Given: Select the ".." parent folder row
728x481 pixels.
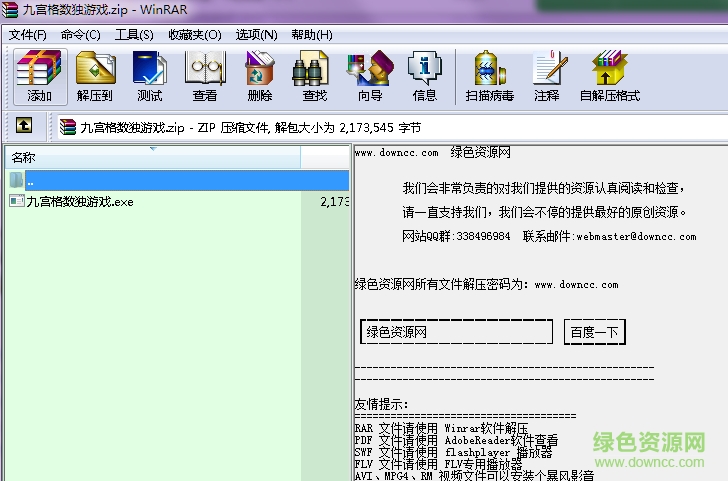Looking at the screenshot, I should (x=178, y=180).
